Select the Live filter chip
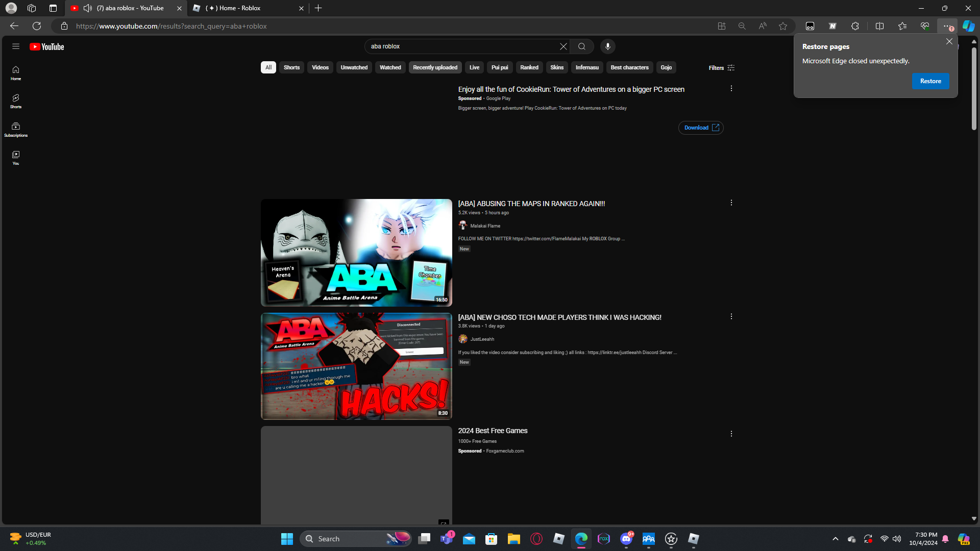 (x=475, y=67)
